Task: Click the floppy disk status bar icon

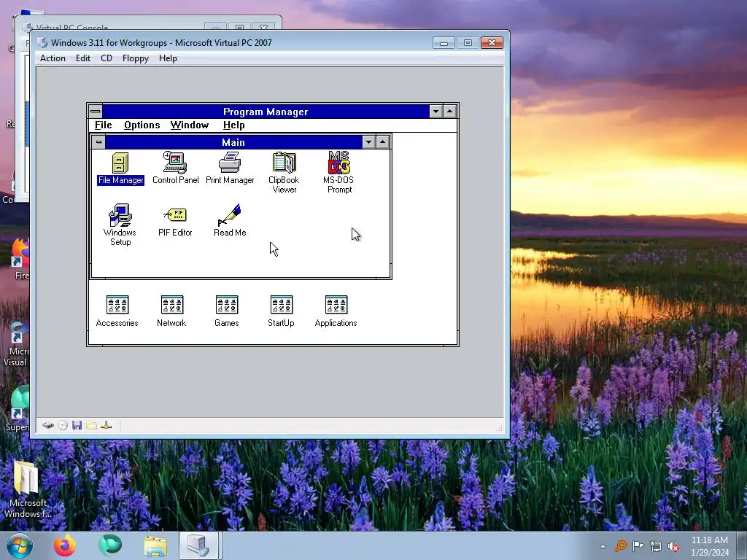Action: [77, 425]
